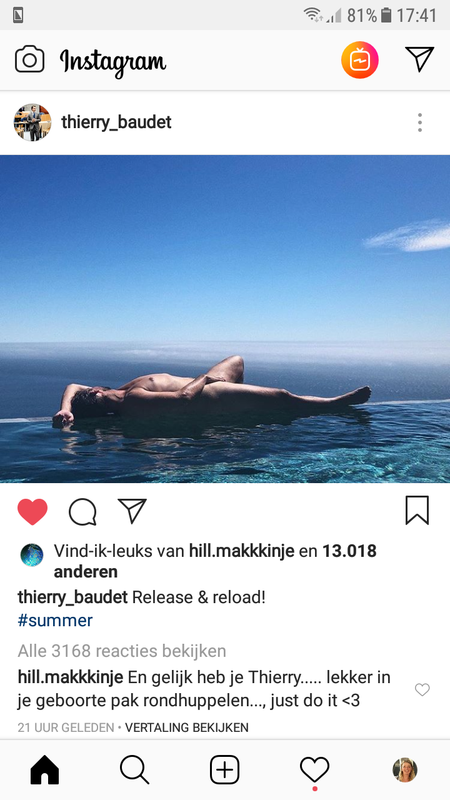Share the post via send icon
The height and width of the screenshot is (800, 450).
(132, 510)
